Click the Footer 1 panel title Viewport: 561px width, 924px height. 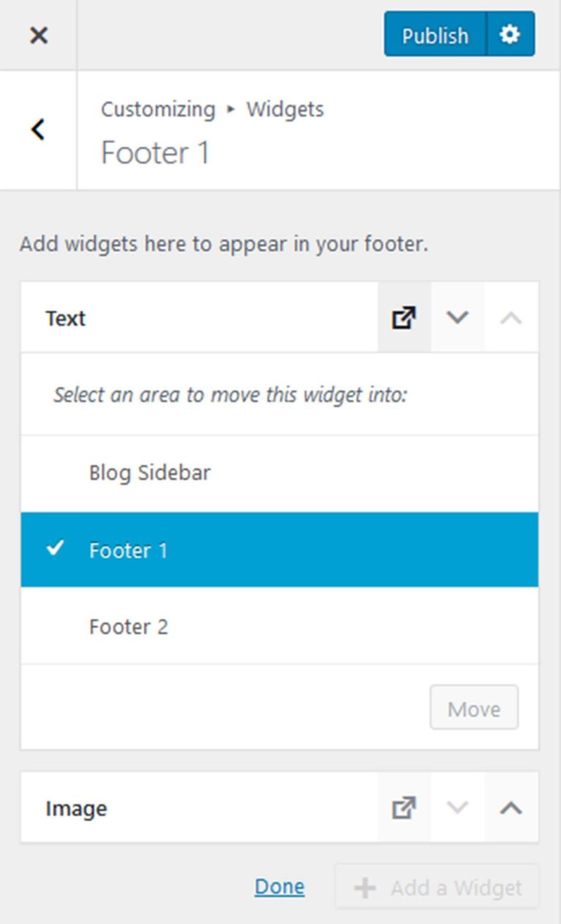155,153
